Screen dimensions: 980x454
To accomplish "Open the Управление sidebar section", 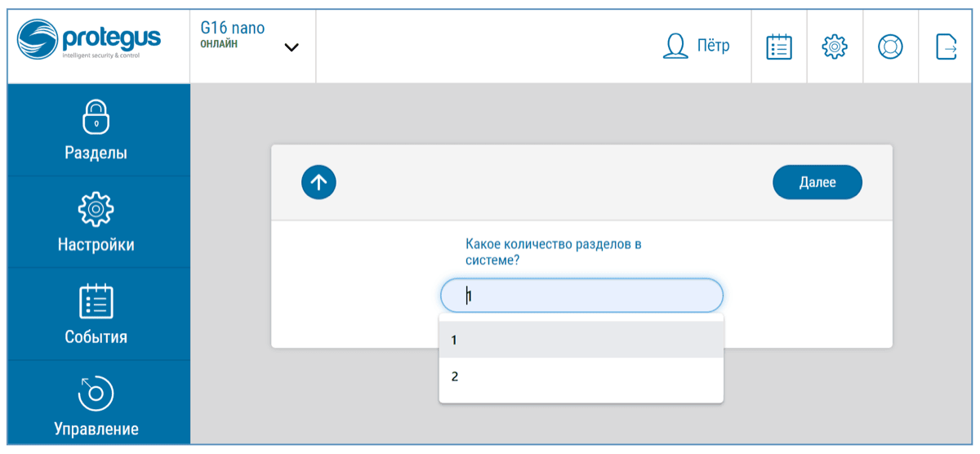I will [96, 429].
